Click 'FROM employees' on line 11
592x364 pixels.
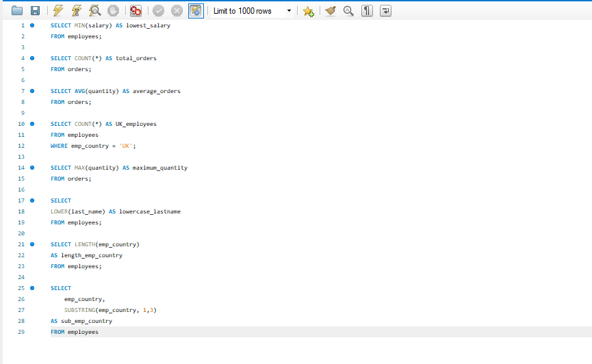(x=75, y=135)
